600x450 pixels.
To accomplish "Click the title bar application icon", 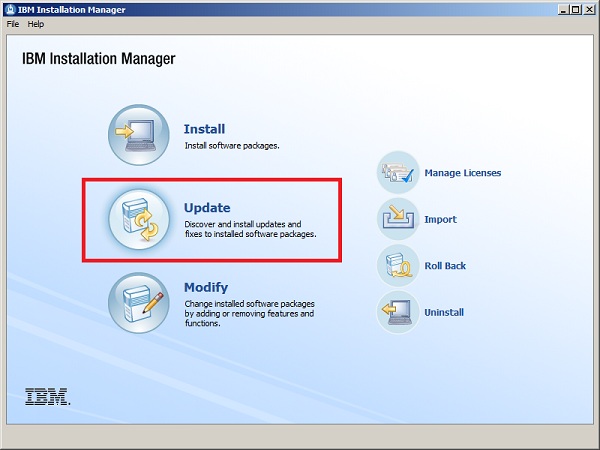I will (11, 10).
